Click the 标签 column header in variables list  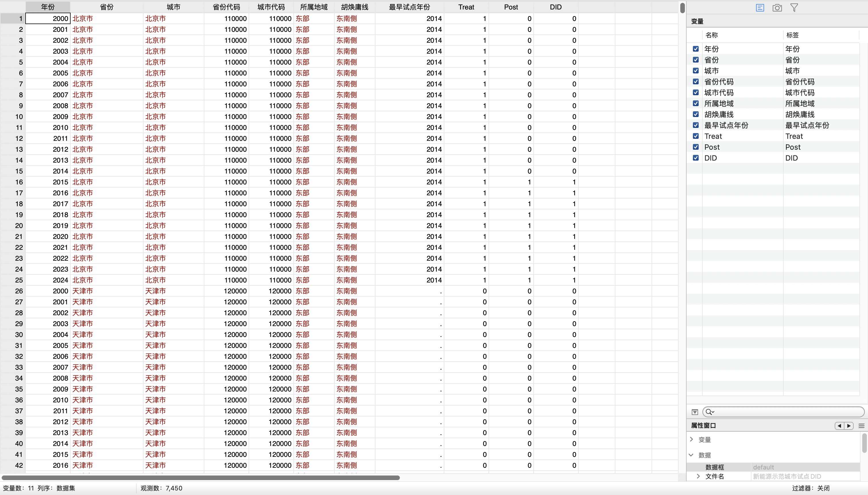pos(792,35)
